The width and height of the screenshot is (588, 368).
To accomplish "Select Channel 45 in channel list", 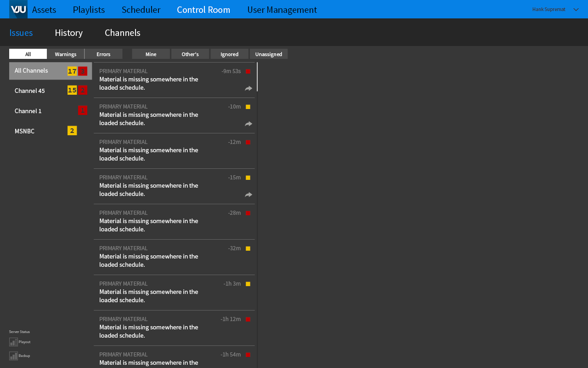I will tap(30, 91).
